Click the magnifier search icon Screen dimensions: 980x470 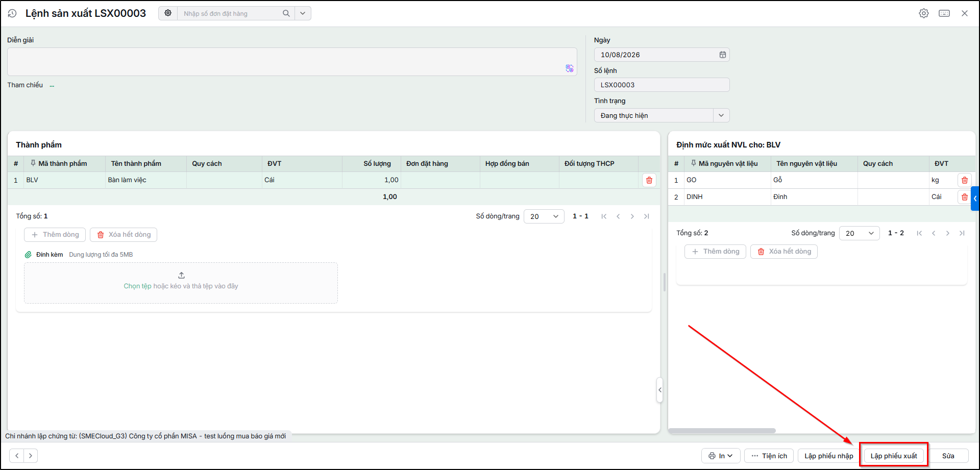pyautogui.click(x=286, y=13)
